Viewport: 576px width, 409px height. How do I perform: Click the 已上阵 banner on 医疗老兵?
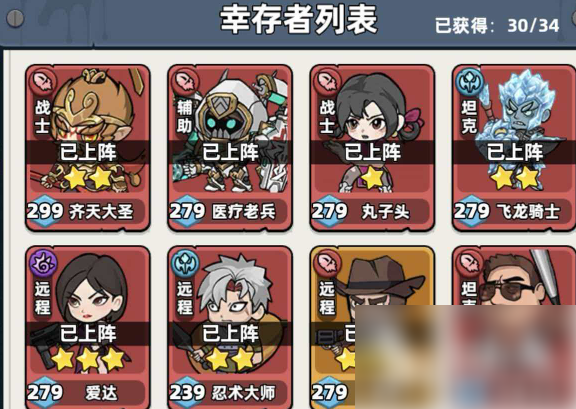[x=230, y=152]
